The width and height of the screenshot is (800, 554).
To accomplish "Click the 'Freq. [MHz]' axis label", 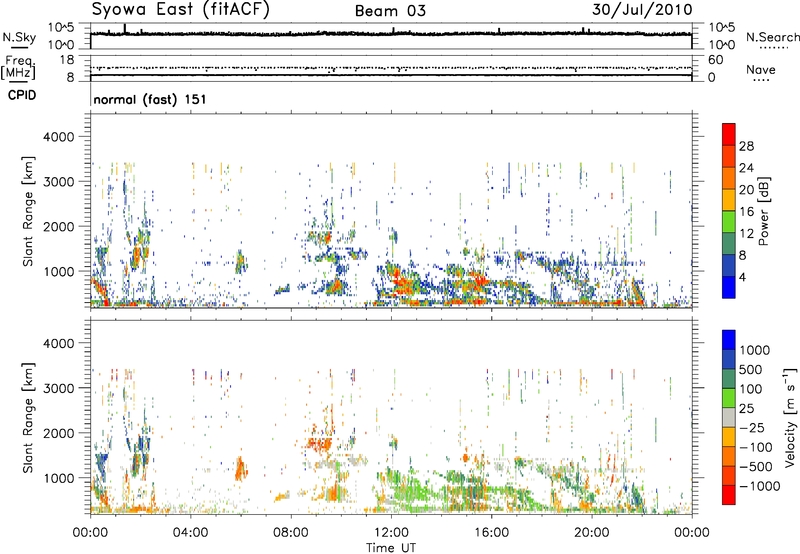I will click(19, 67).
